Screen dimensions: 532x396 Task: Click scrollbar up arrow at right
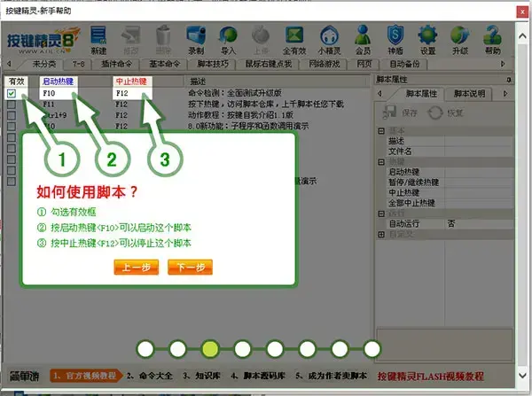pyautogui.click(x=522, y=36)
